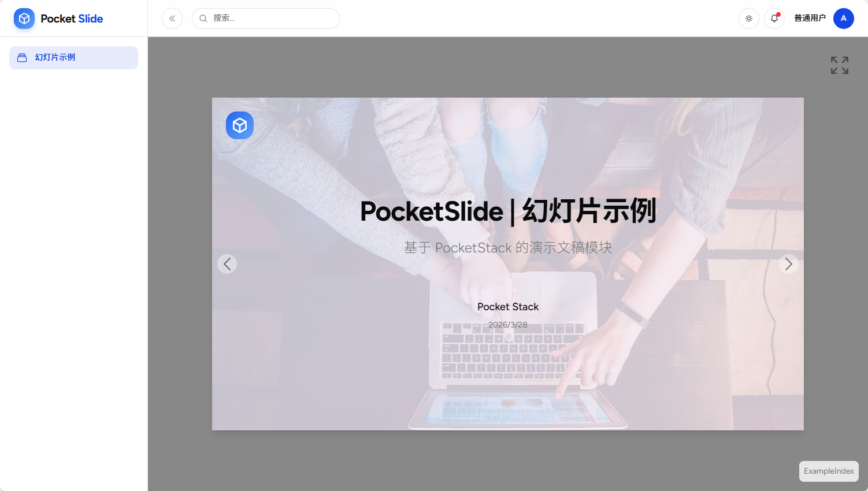Click the PocketSlide title on the slide
The width and height of the screenshot is (868, 491).
click(x=508, y=211)
